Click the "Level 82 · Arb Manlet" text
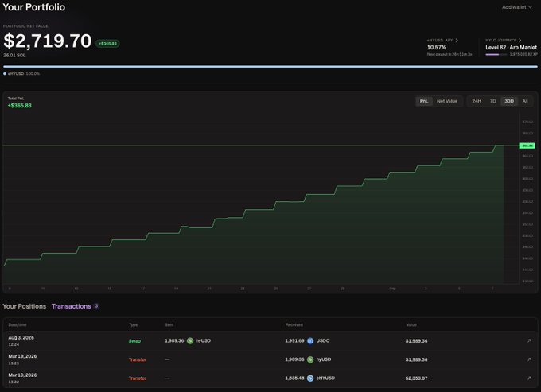This screenshot has height=392, width=541. tap(511, 47)
